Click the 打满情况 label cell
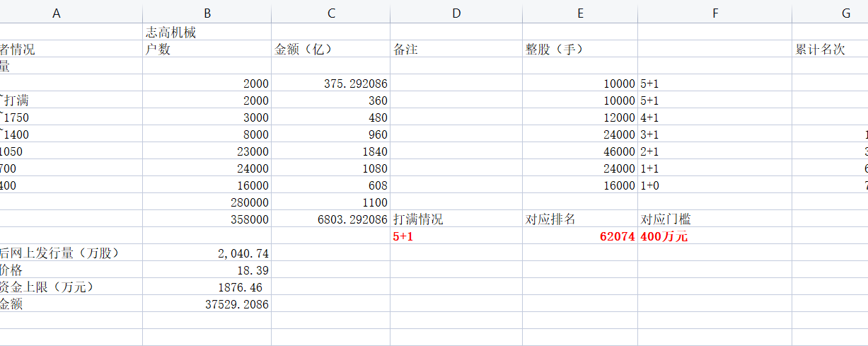Screen dimensions: 868x346 (x=456, y=219)
